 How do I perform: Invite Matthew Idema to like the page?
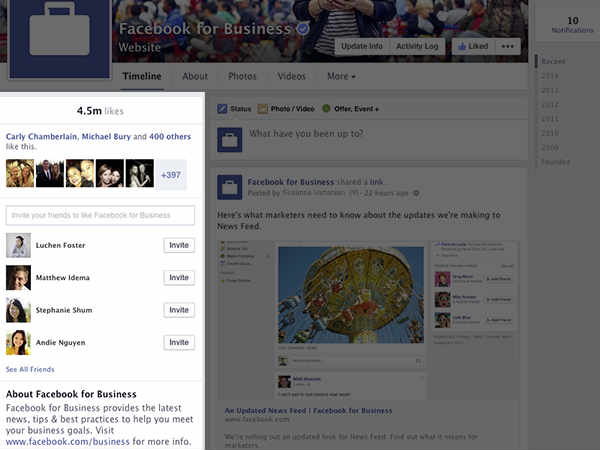pyautogui.click(x=179, y=277)
